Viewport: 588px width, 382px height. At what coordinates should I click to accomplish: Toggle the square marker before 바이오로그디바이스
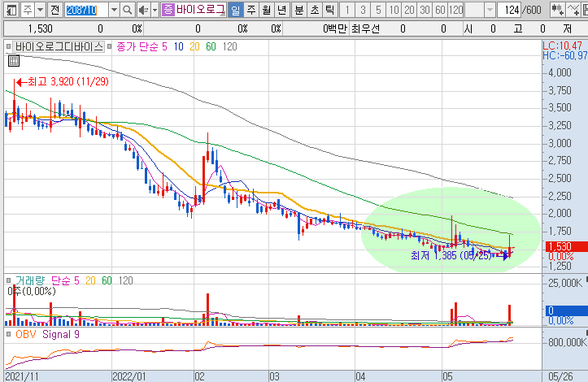click(9, 46)
